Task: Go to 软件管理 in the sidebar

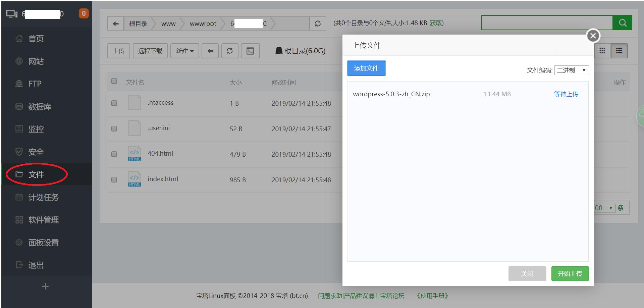Action: 43,220
